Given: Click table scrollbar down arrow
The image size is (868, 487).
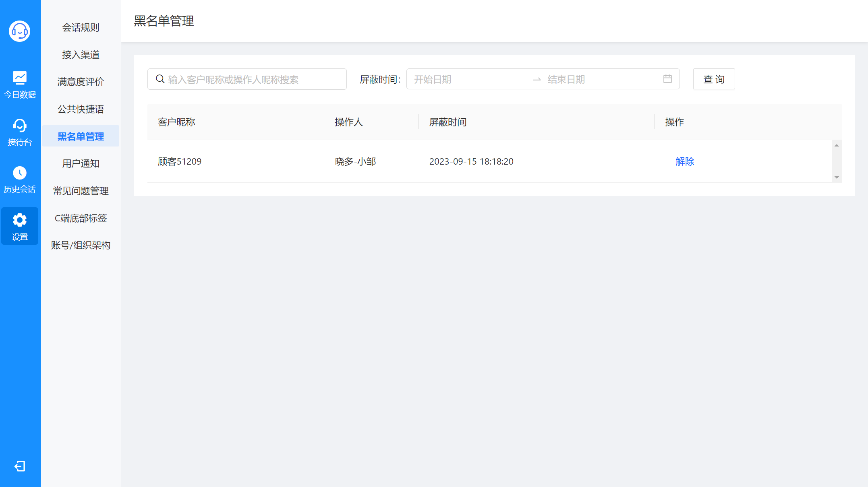Looking at the screenshot, I should pyautogui.click(x=837, y=177).
